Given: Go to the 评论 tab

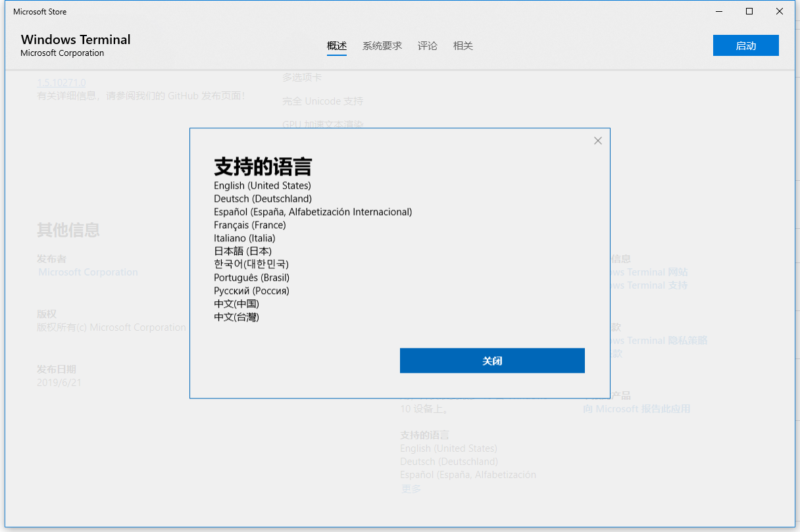Looking at the screenshot, I should coord(428,46).
